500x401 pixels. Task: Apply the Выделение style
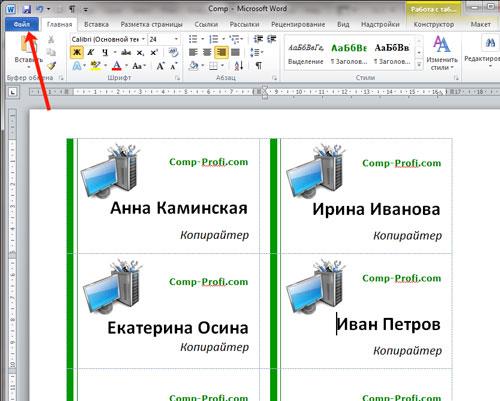[x=306, y=53]
